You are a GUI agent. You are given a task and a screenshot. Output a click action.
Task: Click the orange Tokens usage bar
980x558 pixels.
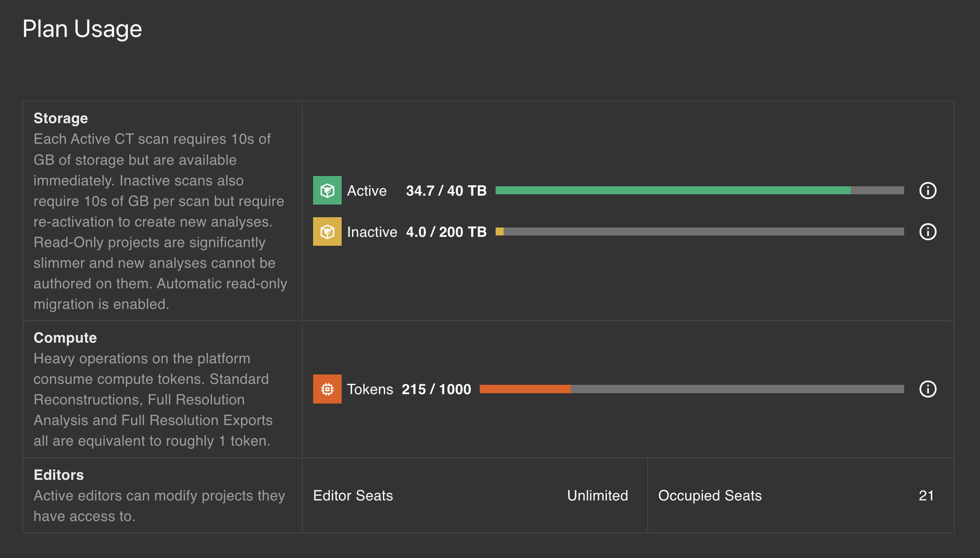coord(692,389)
